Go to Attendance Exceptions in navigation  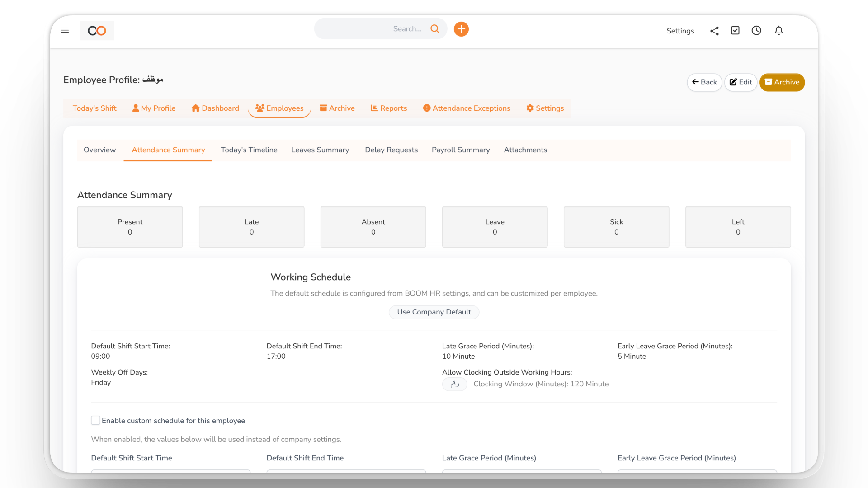467,108
